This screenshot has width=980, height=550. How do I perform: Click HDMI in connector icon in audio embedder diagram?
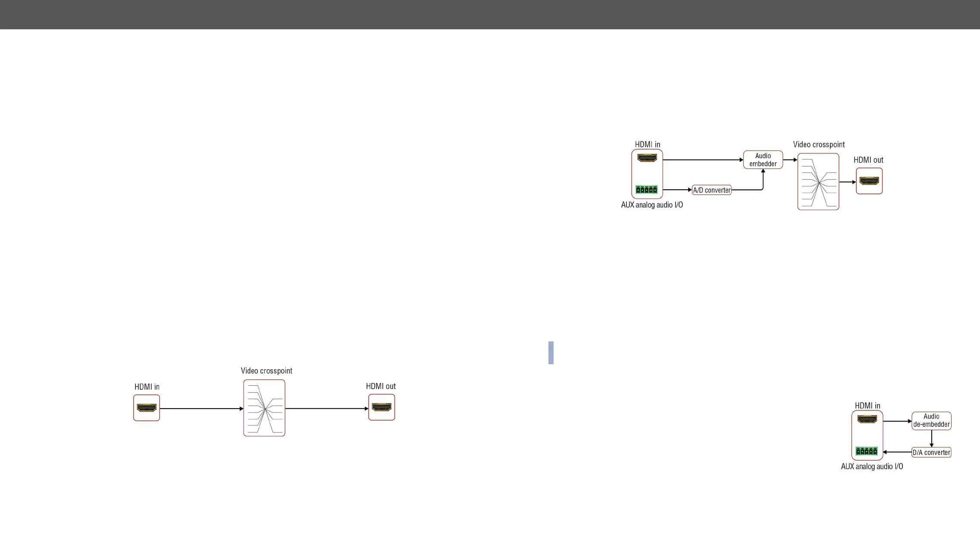pyautogui.click(x=647, y=158)
